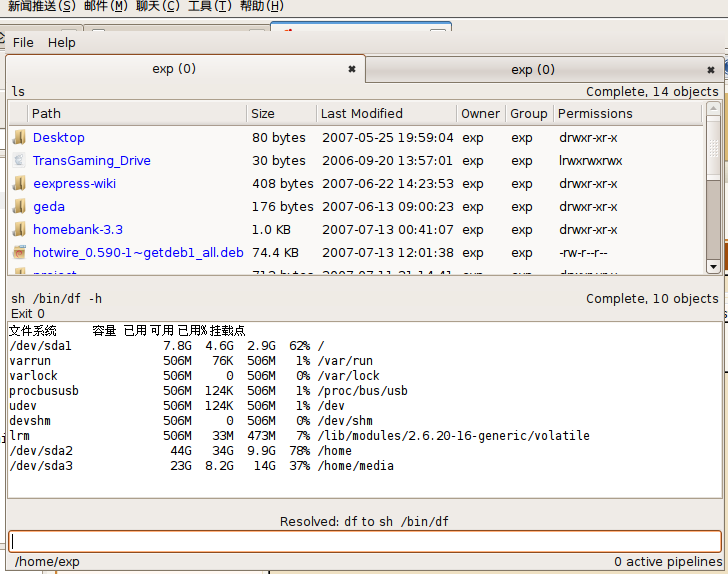Click the 'sh /bin/df -h' command text
This screenshot has height=574, width=728.
point(57,299)
